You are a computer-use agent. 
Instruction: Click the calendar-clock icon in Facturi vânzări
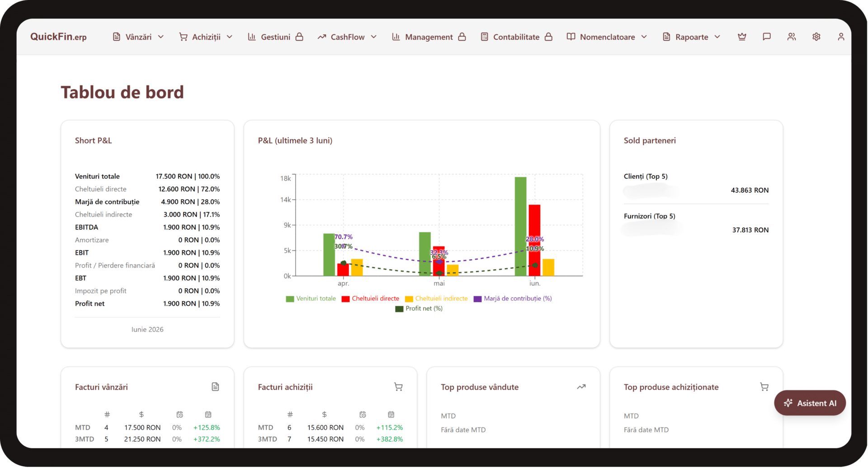pos(179,414)
